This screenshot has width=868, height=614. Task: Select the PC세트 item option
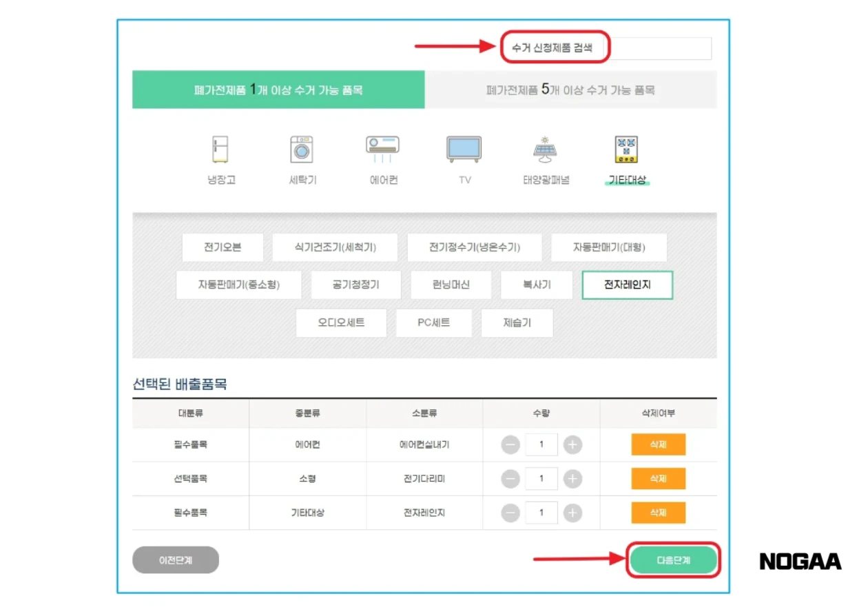[x=433, y=323]
